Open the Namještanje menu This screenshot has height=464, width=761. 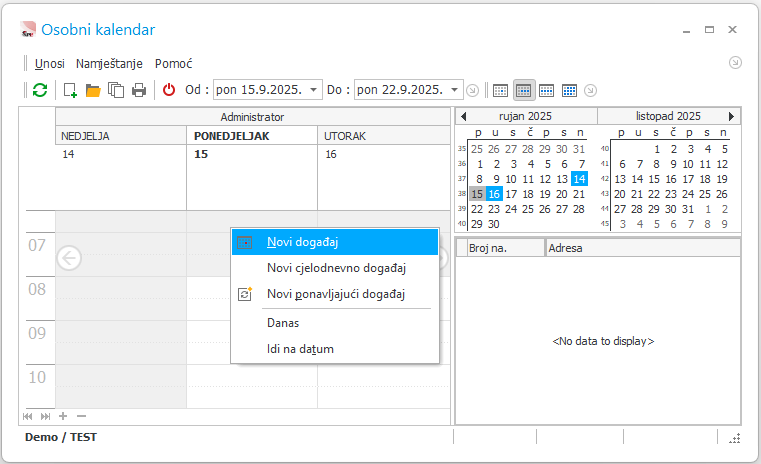point(109,64)
